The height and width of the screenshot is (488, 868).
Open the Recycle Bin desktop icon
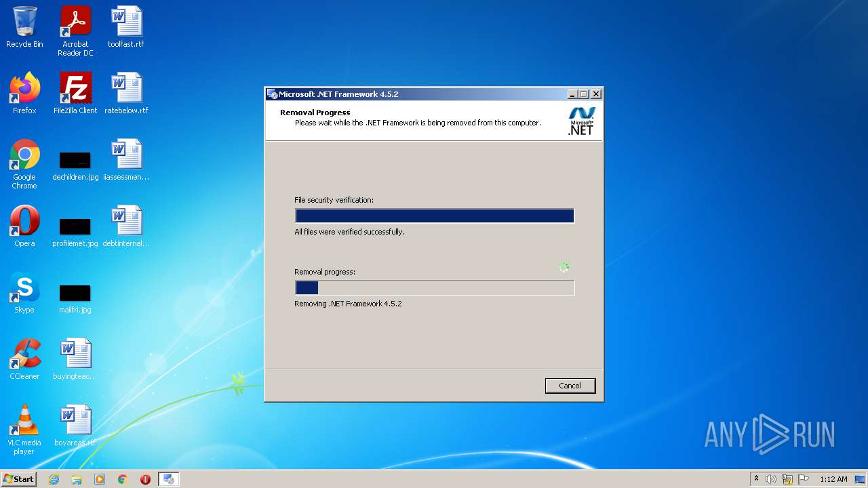(24, 27)
